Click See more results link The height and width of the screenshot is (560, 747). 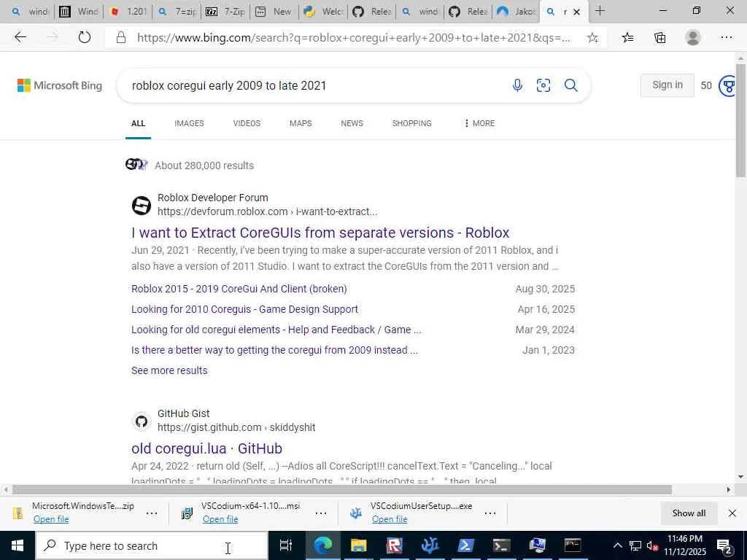pyautogui.click(x=169, y=370)
